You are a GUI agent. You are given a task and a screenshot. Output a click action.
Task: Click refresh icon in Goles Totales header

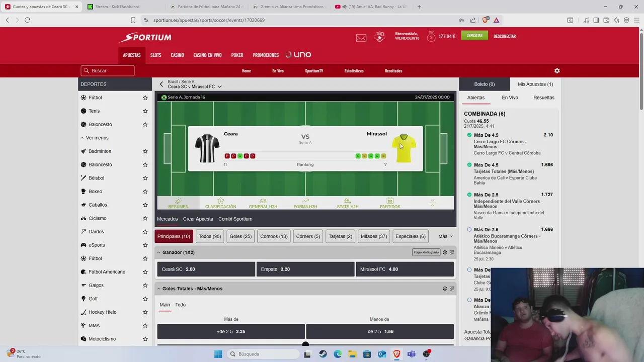[445, 289]
